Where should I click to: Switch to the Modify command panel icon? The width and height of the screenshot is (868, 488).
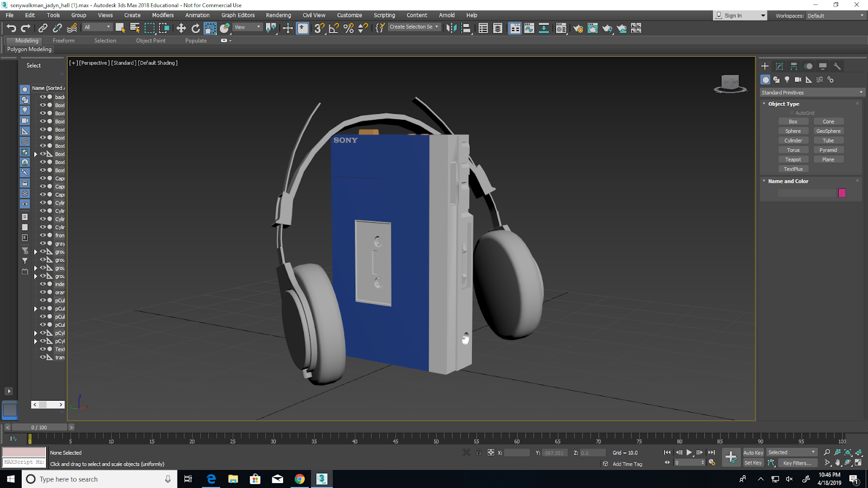(x=779, y=66)
